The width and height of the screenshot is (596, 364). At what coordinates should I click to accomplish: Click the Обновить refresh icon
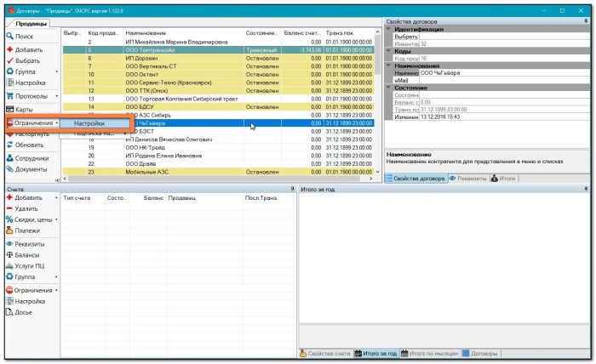(10, 145)
